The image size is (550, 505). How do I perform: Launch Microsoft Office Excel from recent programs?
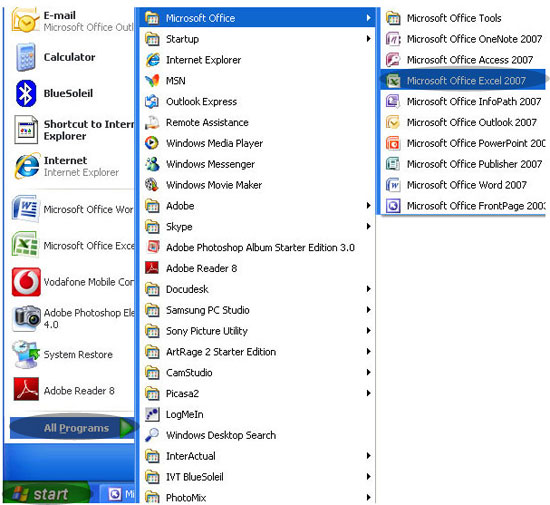[x=72, y=245]
